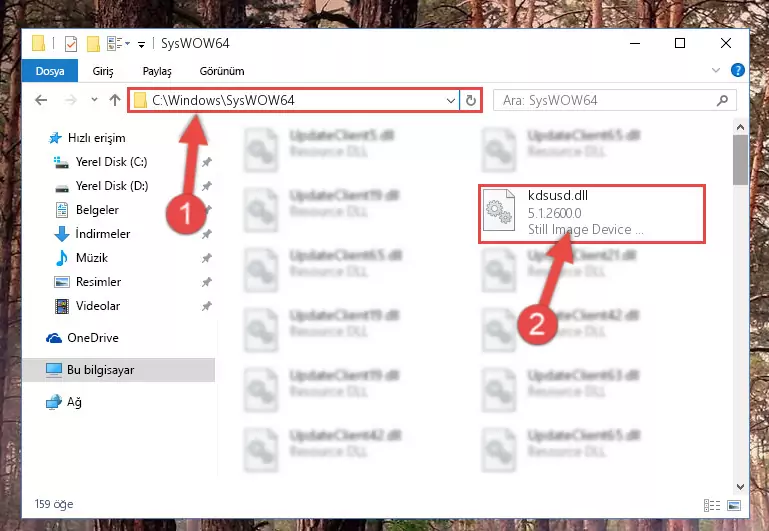Click the Properties quick access icon
Viewport: 769px width, 531px height.
point(71,44)
